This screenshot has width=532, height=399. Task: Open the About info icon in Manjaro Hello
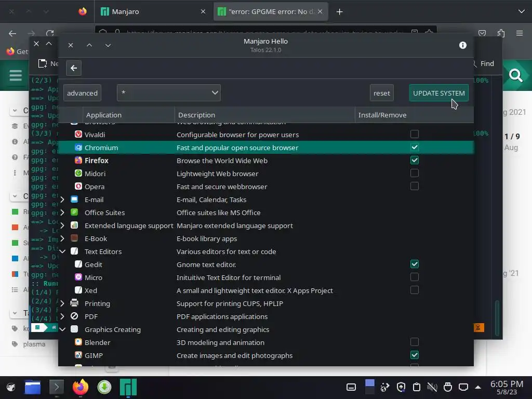(x=462, y=45)
